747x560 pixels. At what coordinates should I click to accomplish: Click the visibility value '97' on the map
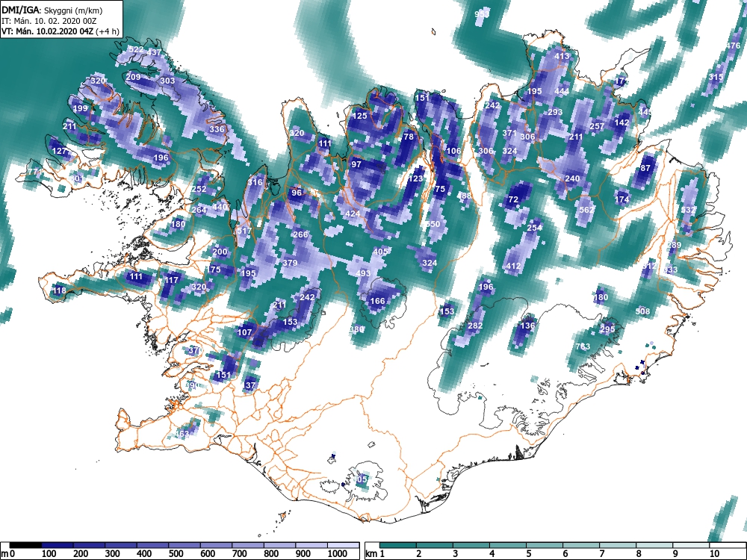(x=356, y=164)
